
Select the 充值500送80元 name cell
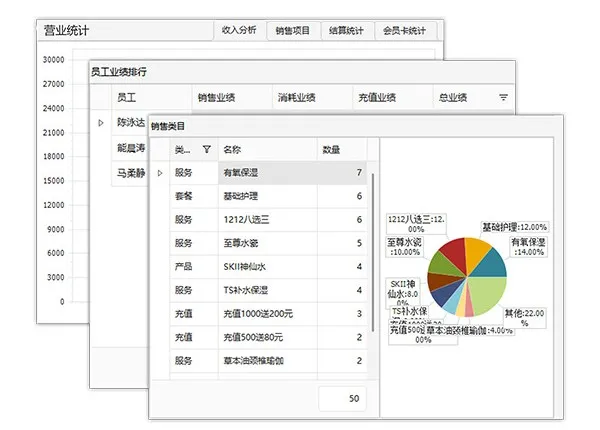pyautogui.click(x=268, y=337)
